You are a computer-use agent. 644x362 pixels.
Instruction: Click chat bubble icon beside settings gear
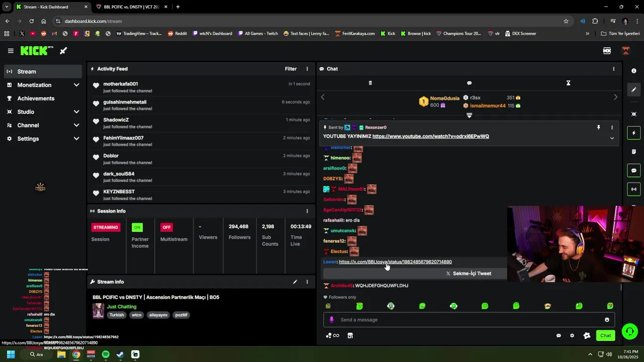click(x=558, y=335)
